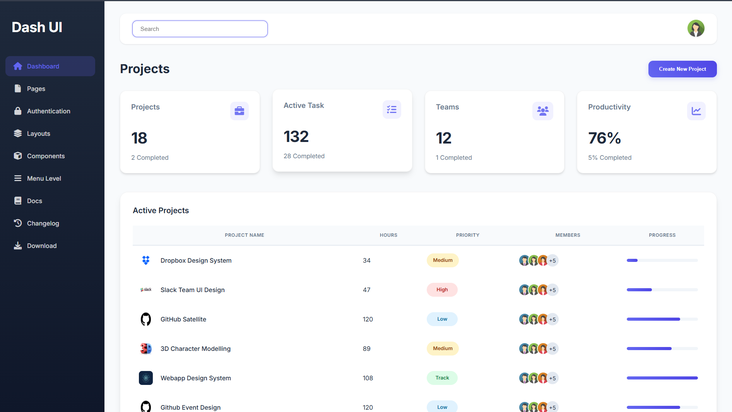Focus the Search input field
Viewport: 732px width, 412px height.
click(x=200, y=29)
